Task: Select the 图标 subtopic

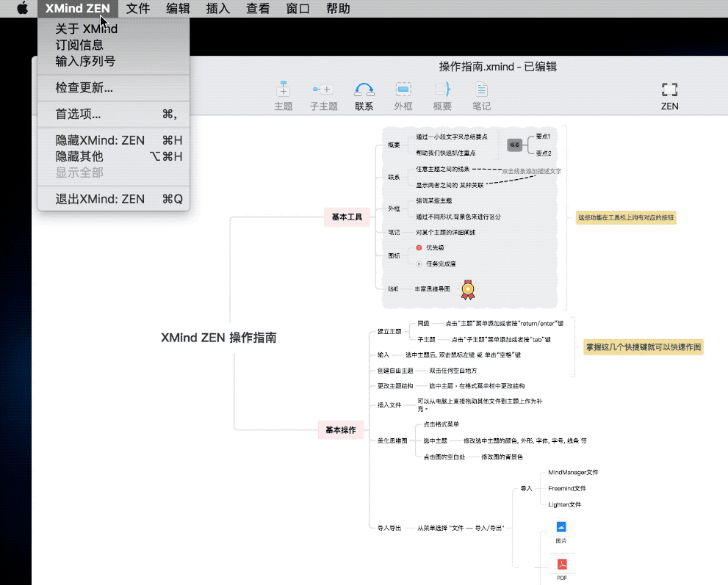Action: 394,255
